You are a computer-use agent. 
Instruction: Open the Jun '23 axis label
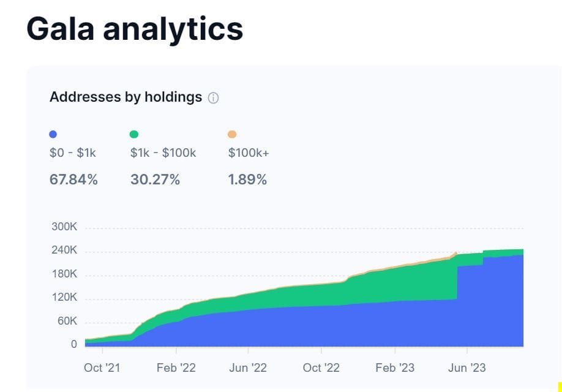(467, 367)
